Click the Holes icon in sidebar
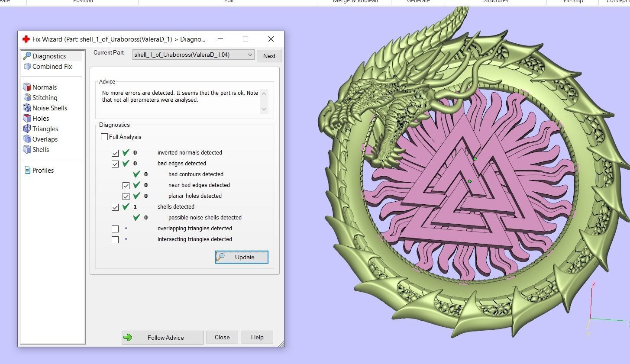The height and width of the screenshot is (364, 630). tap(27, 118)
